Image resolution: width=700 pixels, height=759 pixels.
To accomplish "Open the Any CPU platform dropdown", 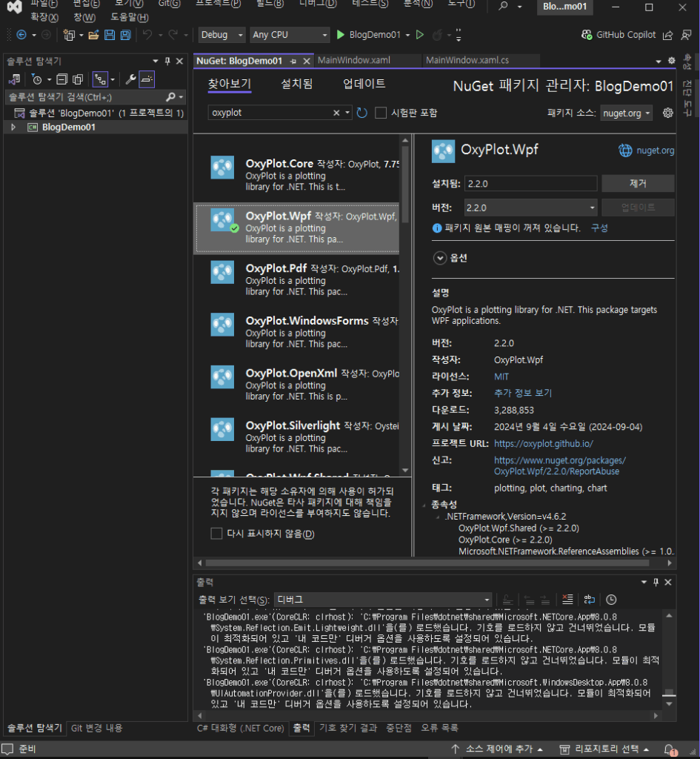I will (x=290, y=35).
